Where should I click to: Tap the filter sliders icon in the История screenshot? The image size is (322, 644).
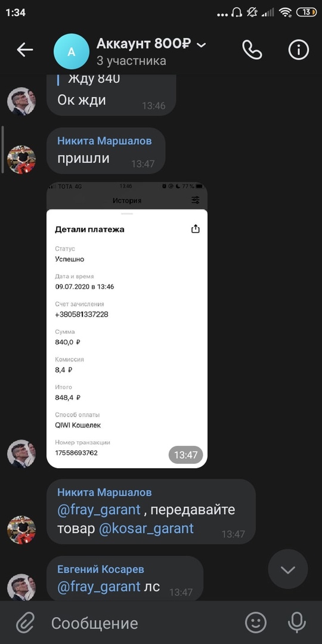pyautogui.click(x=196, y=200)
